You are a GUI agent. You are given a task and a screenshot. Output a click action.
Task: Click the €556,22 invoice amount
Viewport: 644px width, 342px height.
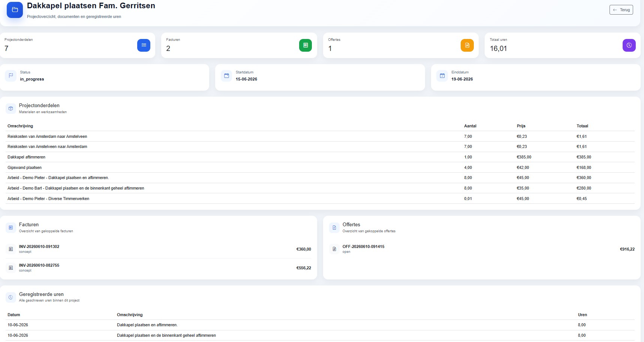[304, 268]
